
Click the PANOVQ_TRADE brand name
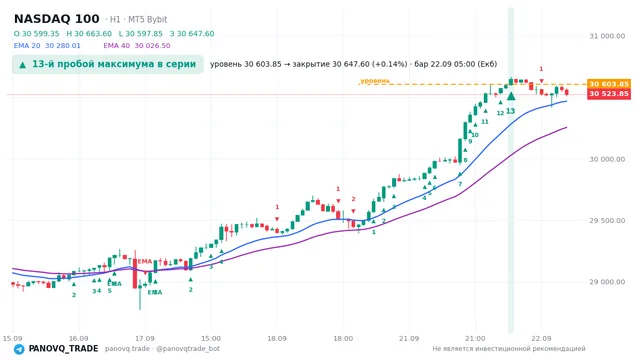pyautogui.click(x=63, y=349)
